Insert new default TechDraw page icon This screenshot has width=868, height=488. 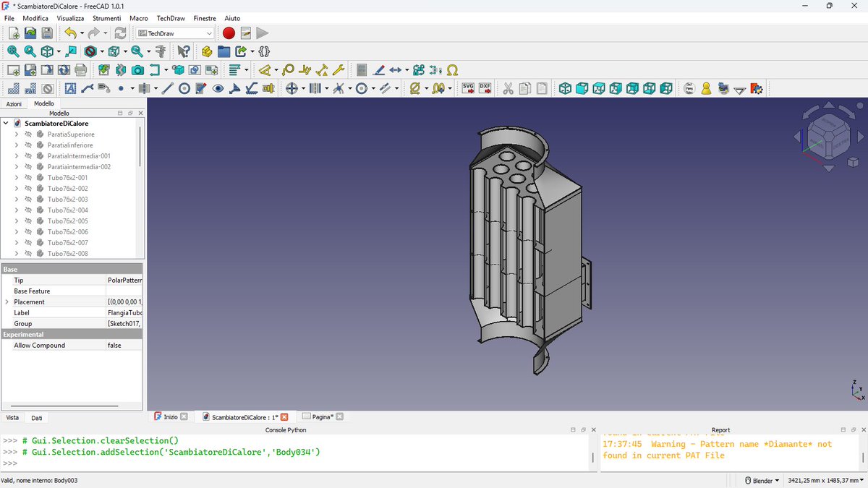point(14,70)
